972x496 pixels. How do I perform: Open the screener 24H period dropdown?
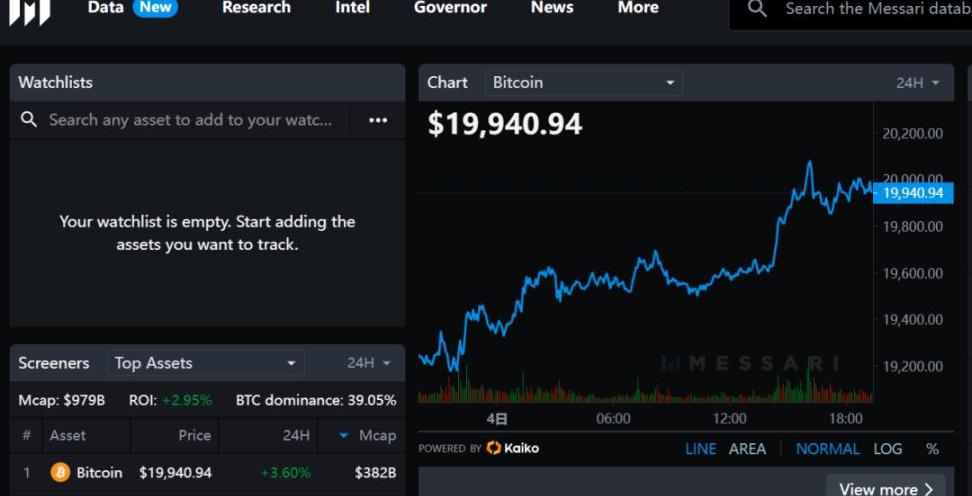point(369,363)
